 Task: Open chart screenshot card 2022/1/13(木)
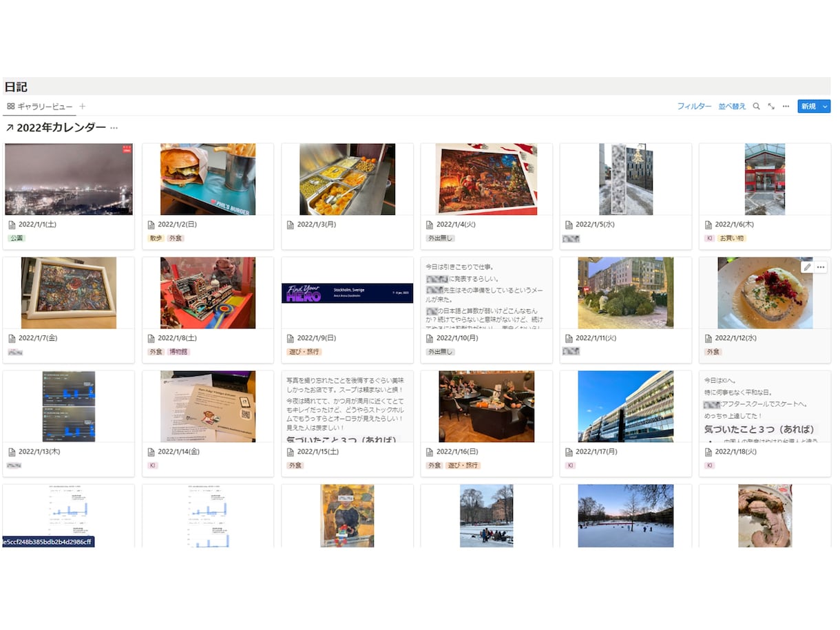69,406
